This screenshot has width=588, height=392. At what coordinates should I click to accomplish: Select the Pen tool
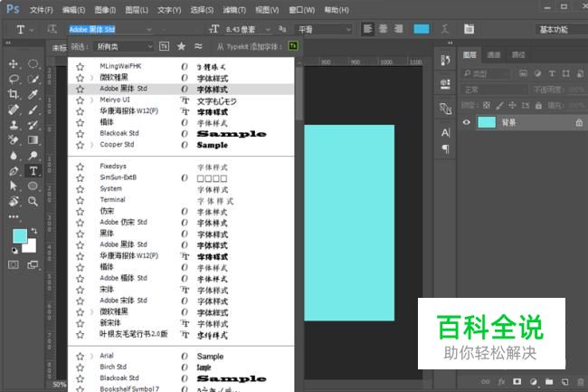click(x=14, y=170)
